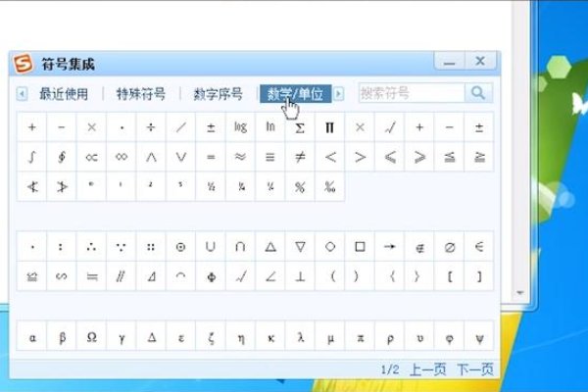
Task: Insert the Greek letter γ
Action: [122, 336]
